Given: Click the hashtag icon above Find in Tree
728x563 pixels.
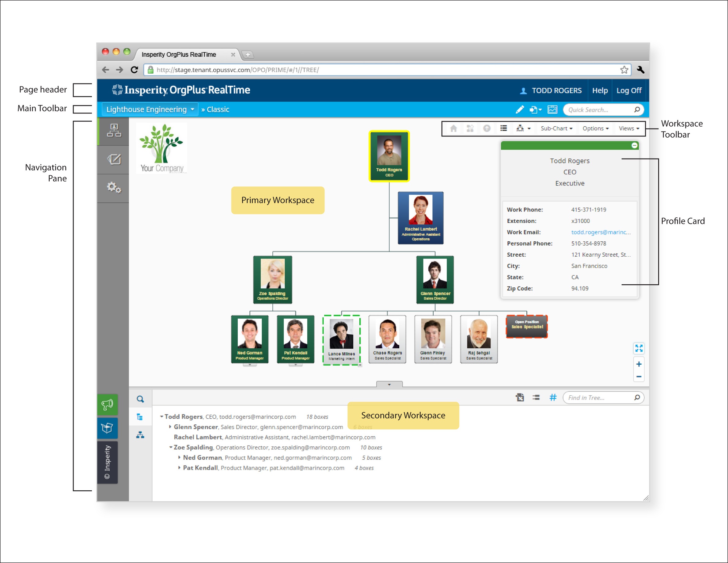Looking at the screenshot, I should 553,398.
